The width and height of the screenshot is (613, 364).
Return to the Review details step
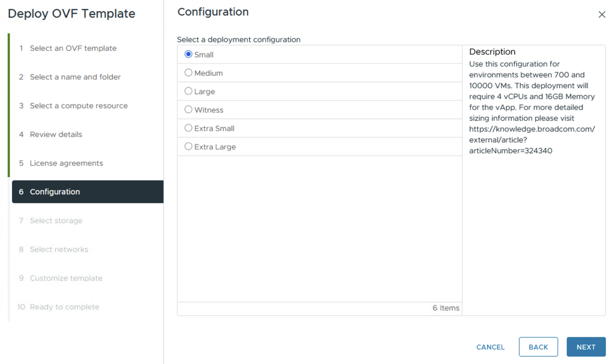click(x=55, y=134)
